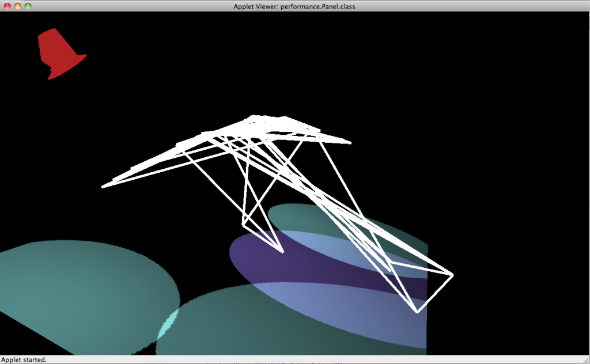The image size is (590, 364).
Task: Select the wireframe's upper right pointed tip
Action: point(349,142)
